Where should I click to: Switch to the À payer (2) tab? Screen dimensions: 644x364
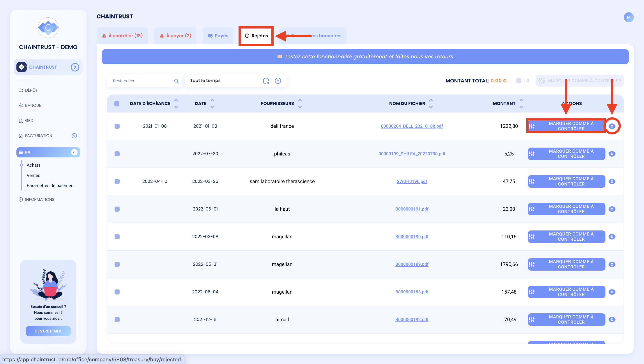click(x=175, y=36)
